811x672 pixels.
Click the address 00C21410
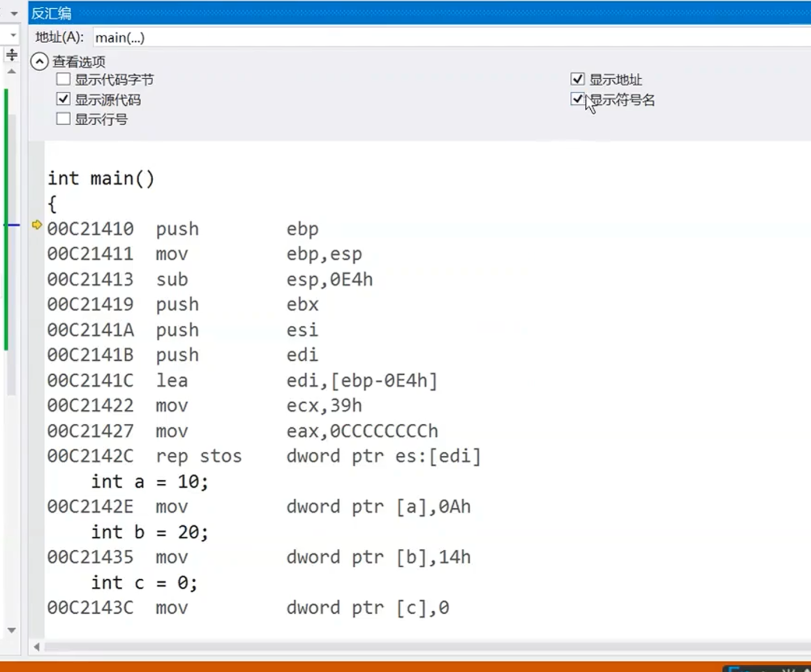[90, 229]
